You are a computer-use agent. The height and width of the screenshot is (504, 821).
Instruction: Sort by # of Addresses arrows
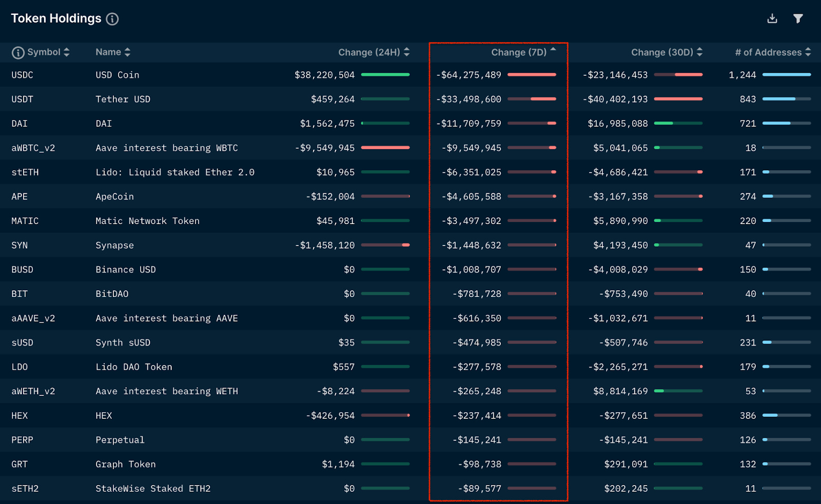coord(808,52)
